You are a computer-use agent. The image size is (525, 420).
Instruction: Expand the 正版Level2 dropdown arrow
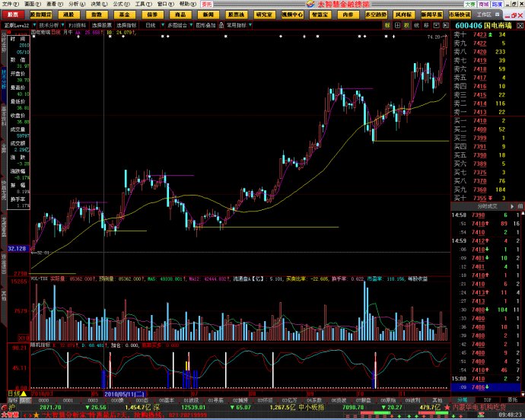click(33, 25)
